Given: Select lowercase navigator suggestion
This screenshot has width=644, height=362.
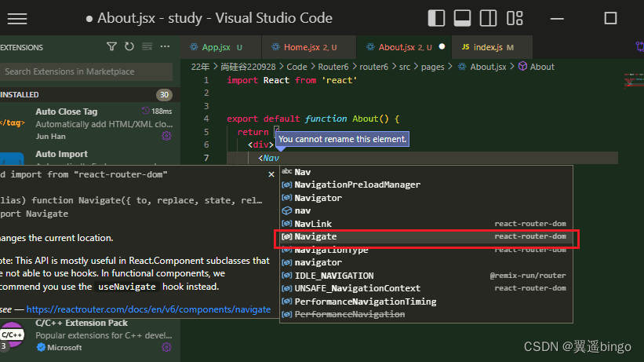Looking at the screenshot, I should pos(426,262).
